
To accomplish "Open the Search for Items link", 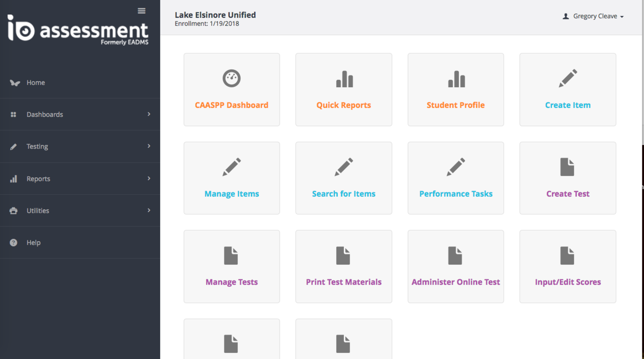I will click(x=343, y=194).
